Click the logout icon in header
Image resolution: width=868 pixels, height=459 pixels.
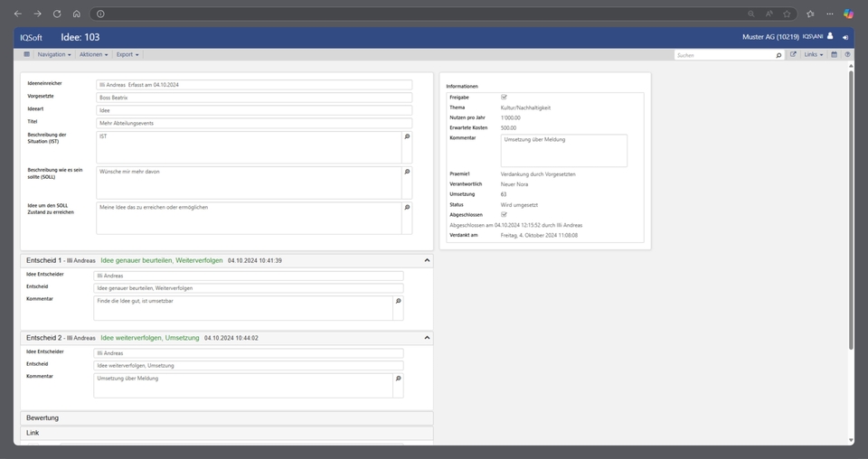coord(845,37)
